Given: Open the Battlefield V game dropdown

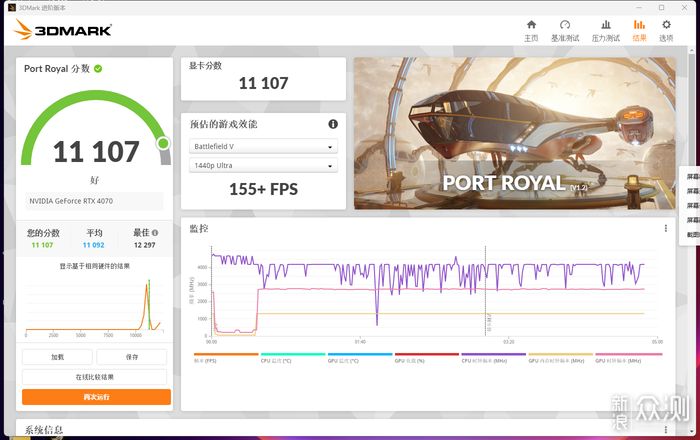Looking at the screenshot, I should (x=263, y=146).
